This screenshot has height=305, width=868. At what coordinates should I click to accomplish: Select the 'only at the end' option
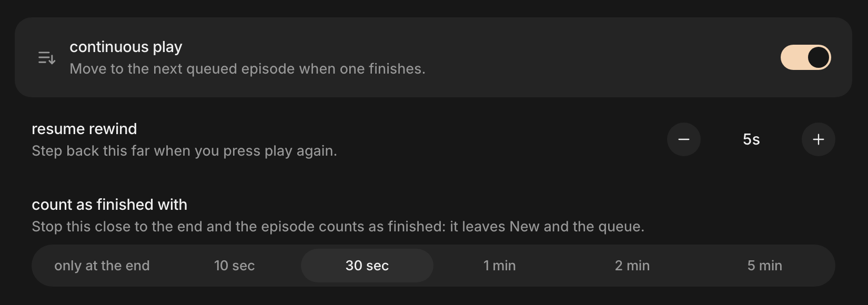point(102,266)
